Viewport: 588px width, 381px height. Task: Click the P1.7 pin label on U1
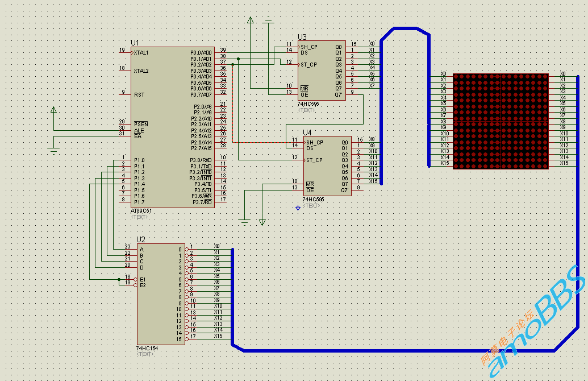point(139,202)
